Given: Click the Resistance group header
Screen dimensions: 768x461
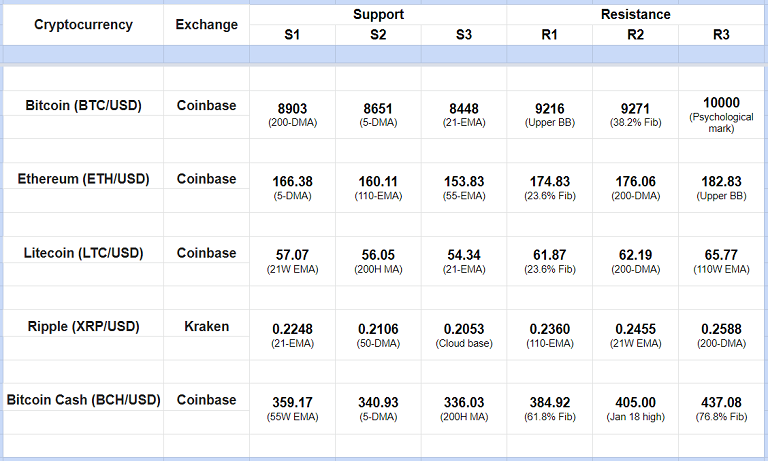Looking at the screenshot, I should pyautogui.click(x=635, y=15).
